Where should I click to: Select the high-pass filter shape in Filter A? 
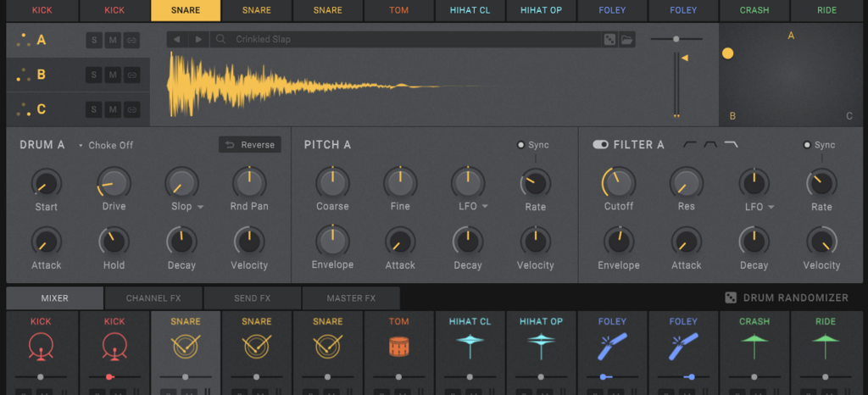click(690, 144)
